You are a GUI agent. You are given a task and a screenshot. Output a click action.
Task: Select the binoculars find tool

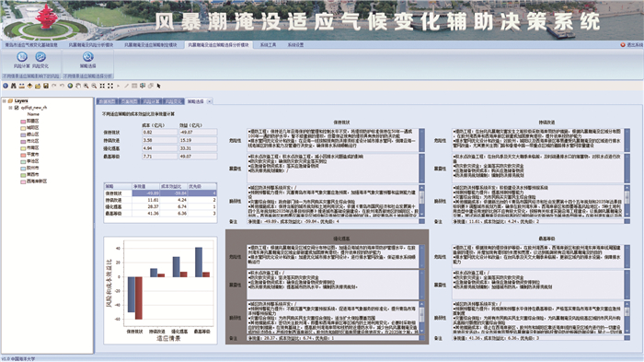(x=14, y=86)
